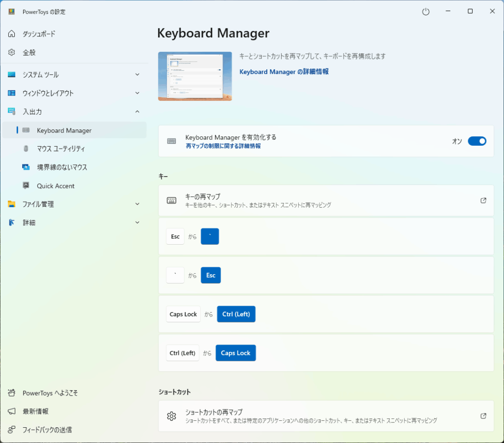
Task: Click the white backtick source key
Action: [175, 275]
